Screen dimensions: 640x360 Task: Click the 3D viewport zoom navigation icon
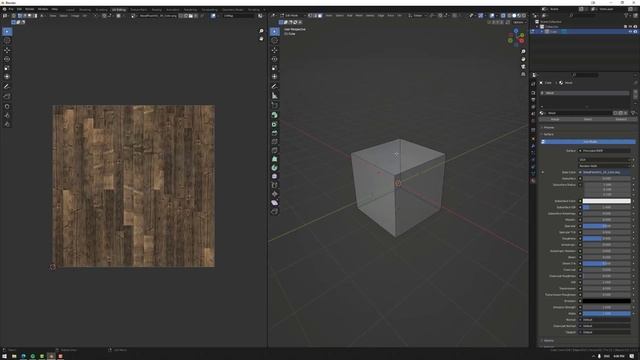click(x=523, y=52)
